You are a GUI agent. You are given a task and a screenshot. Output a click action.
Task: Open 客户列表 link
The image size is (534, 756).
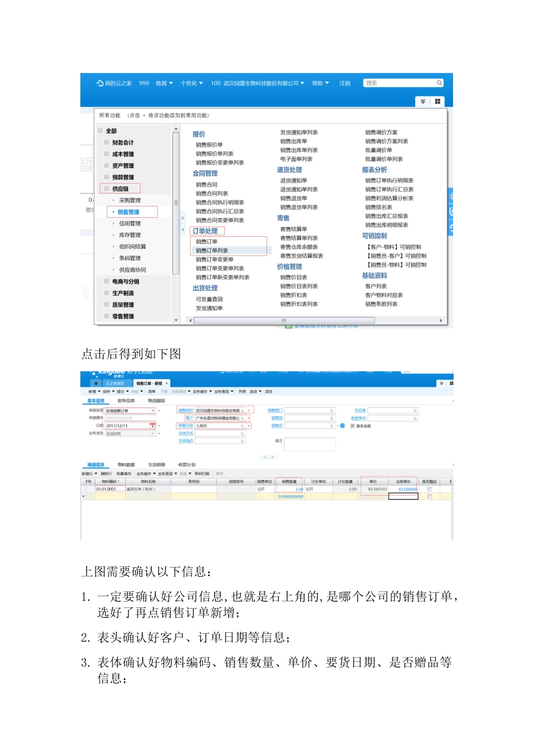(x=376, y=287)
